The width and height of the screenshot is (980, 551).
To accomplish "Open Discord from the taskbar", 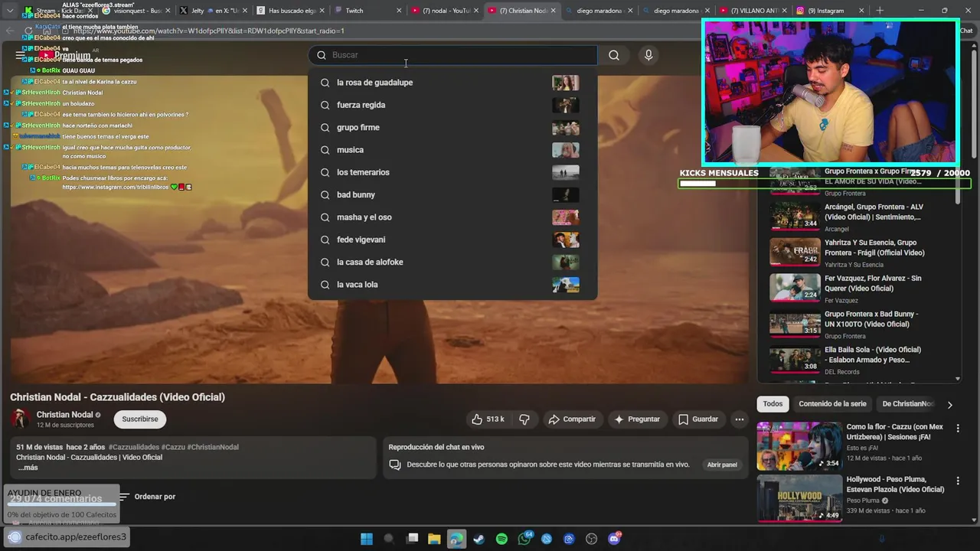I will click(614, 539).
